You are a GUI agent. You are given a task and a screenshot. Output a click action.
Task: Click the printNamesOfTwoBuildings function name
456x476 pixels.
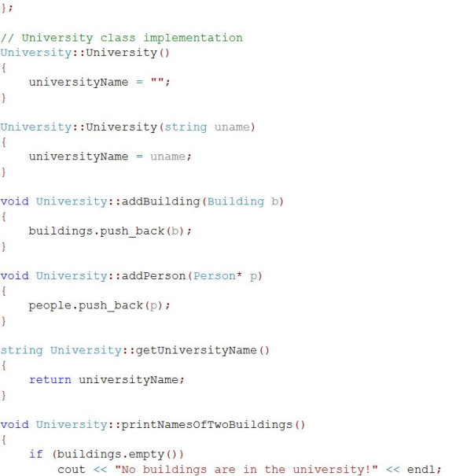(207, 425)
